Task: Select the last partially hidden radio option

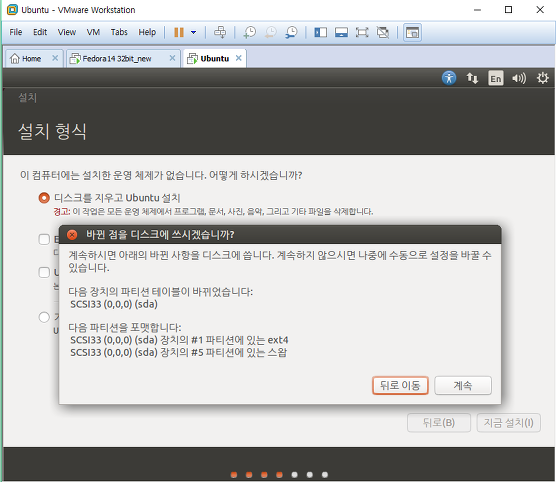Action: (44, 317)
